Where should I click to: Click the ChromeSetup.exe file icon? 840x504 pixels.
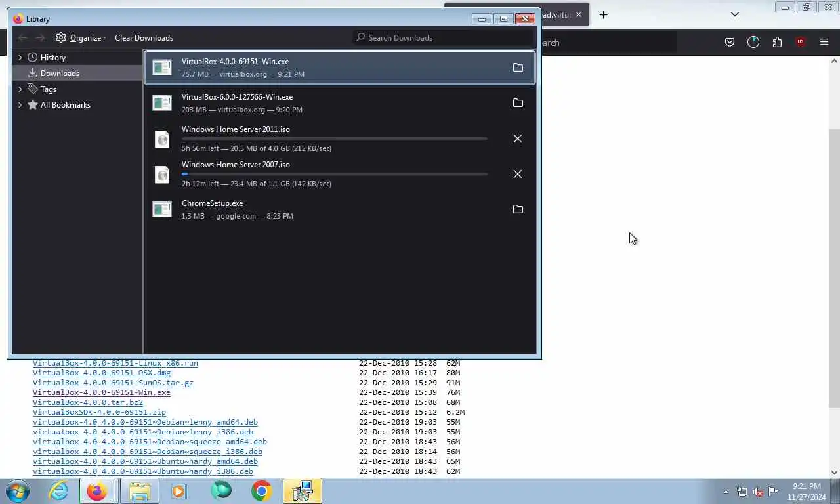coord(162,209)
